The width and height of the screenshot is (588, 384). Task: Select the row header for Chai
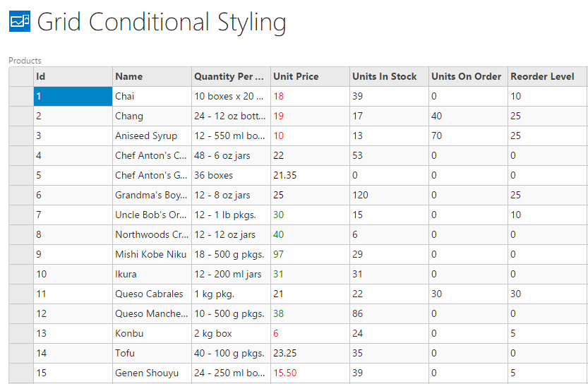pyautogui.click(x=21, y=96)
